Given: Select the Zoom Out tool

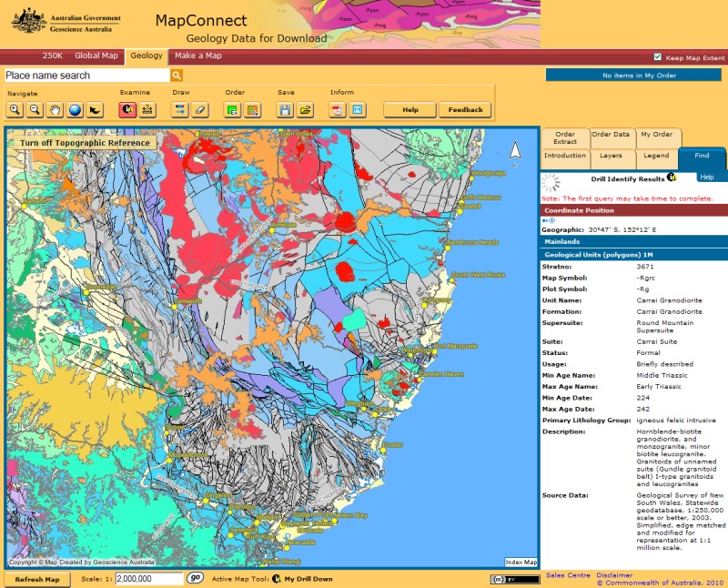Looking at the screenshot, I should coord(35,110).
